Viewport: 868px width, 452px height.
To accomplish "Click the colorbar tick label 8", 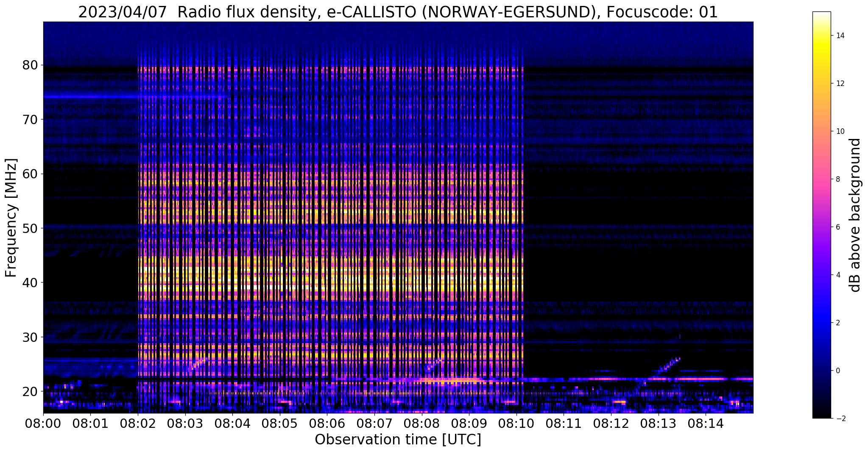I will click(837, 179).
